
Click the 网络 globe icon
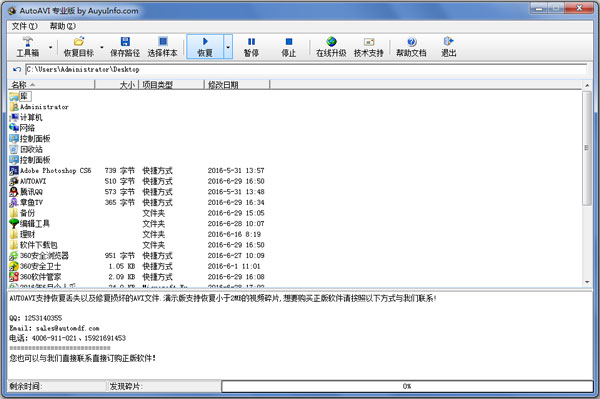pyautogui.click(x=14, y=128)
